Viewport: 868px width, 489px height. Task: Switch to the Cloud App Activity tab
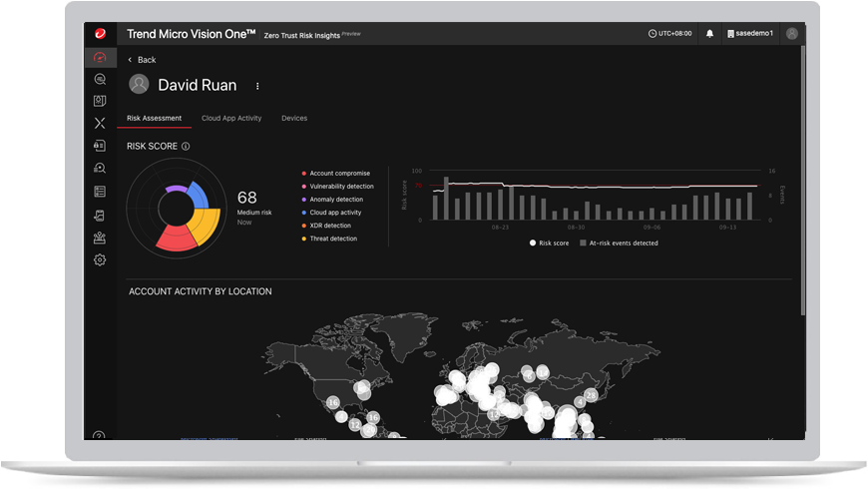pyautogui.click(x=231, y=118)
